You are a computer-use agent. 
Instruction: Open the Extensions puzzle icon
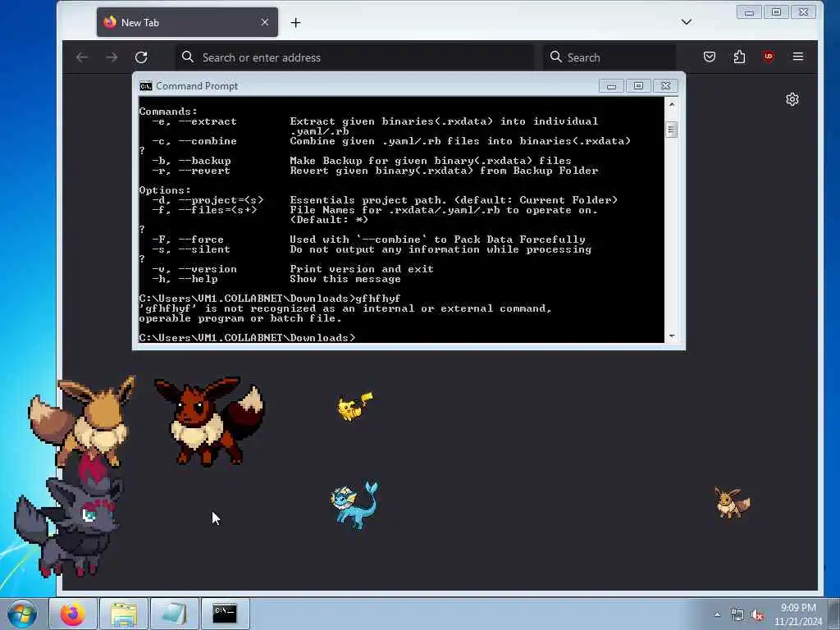(x=739, y=57)
